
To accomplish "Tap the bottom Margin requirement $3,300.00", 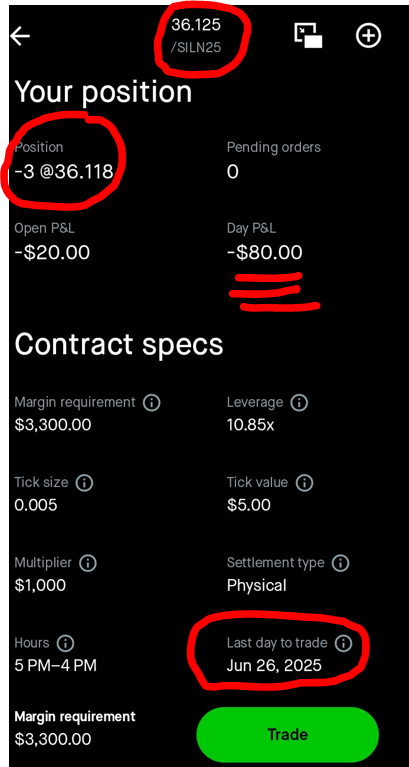I will tap(53, 739).
